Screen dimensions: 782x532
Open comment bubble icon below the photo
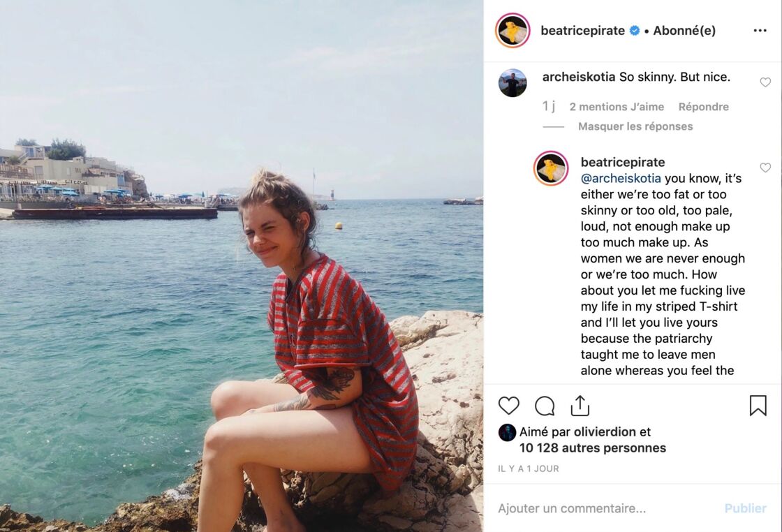[545, 406]
